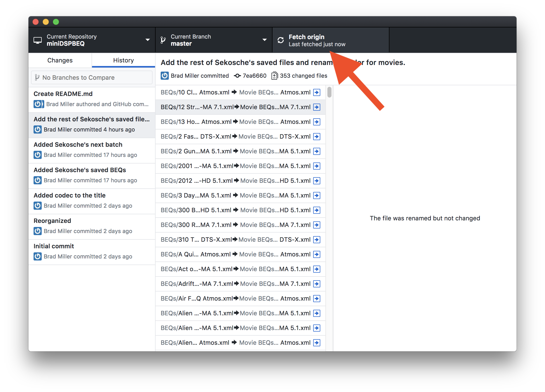Click renamed status icon for BEQs/2001 row

317,166
